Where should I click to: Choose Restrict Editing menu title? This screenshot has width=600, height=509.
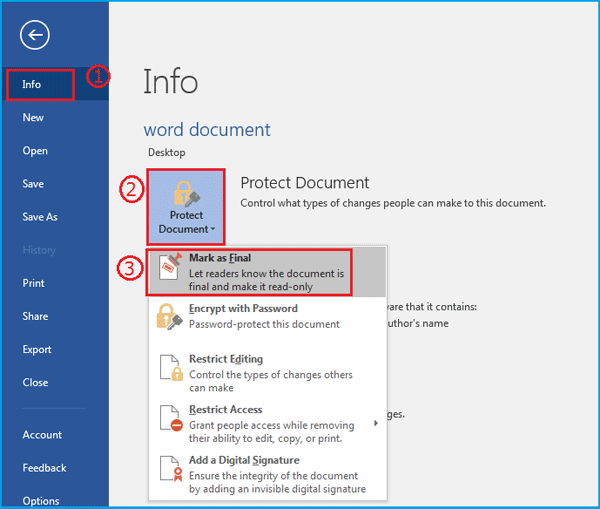pyautogui.click(x=226, y=359)
